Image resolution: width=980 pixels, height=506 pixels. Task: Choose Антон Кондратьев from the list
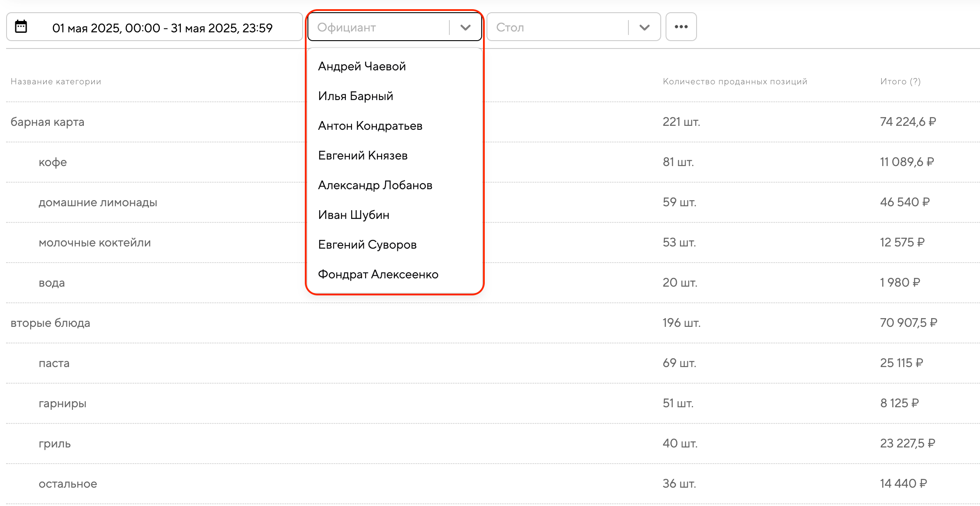[370, 126]
